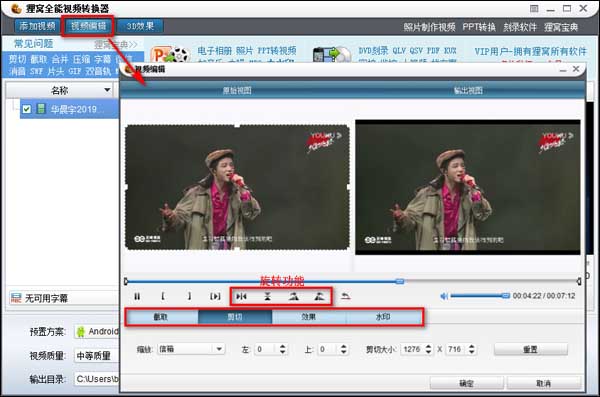This screenshot has height=397, width=600.
Task: Expand the 名称 column dropdown arrow
Action: (x=107, y=90)
